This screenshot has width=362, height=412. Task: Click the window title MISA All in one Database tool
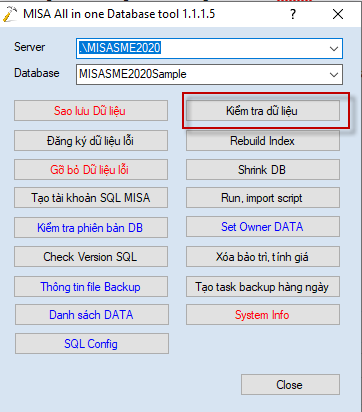click(119, 14)
